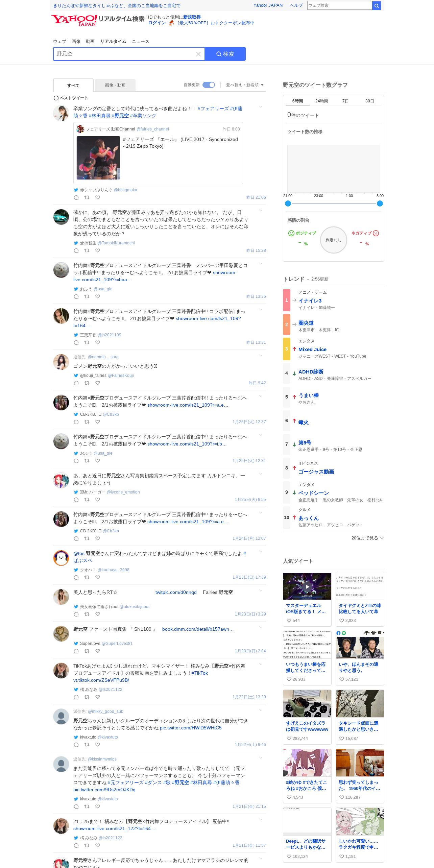This screenshot has width=434, height=868.
Task: Click the positive smiley ポジティブ icon
Action: [x=291, y=233]
